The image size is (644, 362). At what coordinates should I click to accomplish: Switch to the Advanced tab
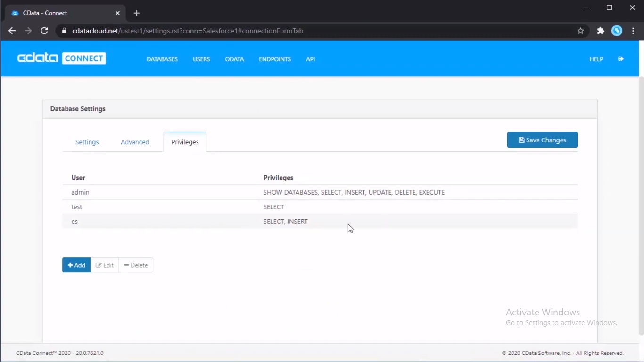tap(135, 142)
